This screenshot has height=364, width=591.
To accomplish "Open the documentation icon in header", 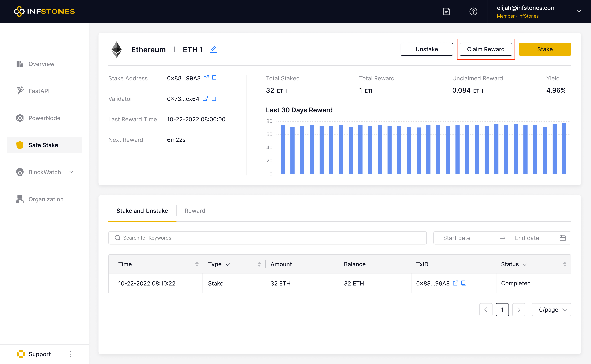I will [446, 12].
